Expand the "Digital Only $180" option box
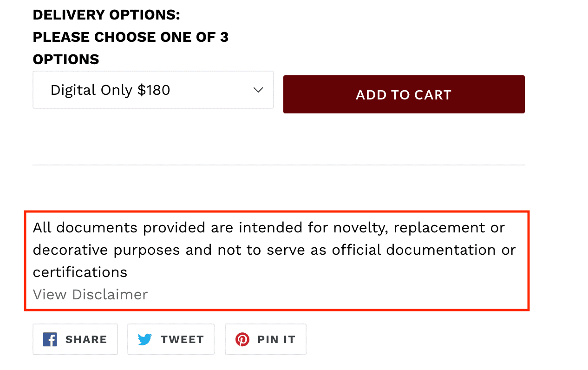The width and height of the screenshot is (588, 370). 153,90
